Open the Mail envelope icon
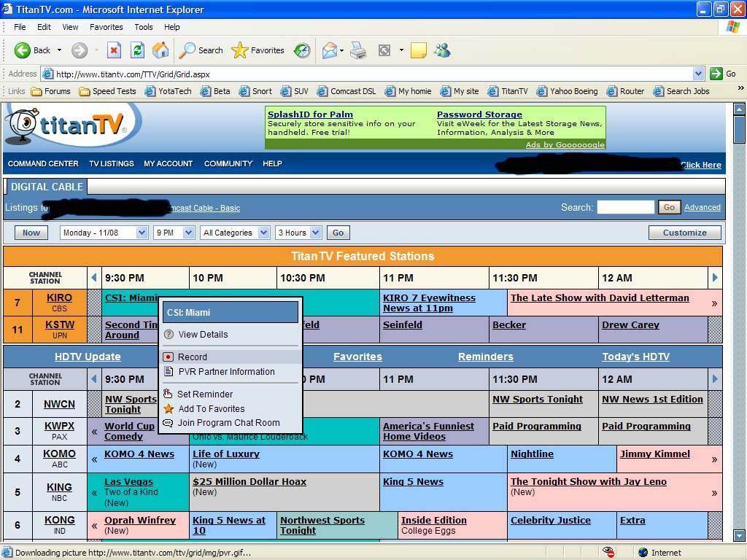This screenshot has width=747, height=560. [329, 50]
